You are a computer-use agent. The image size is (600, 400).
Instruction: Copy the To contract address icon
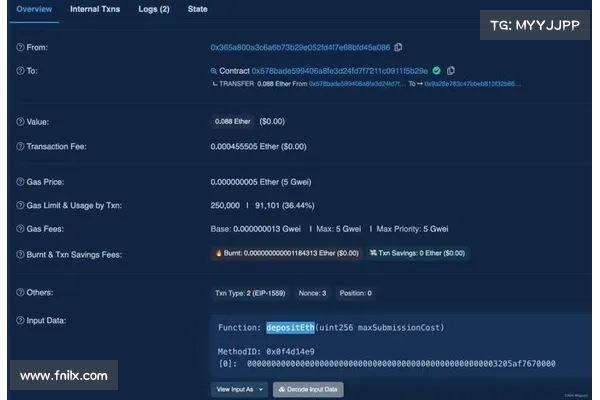(x=451, y=70)
